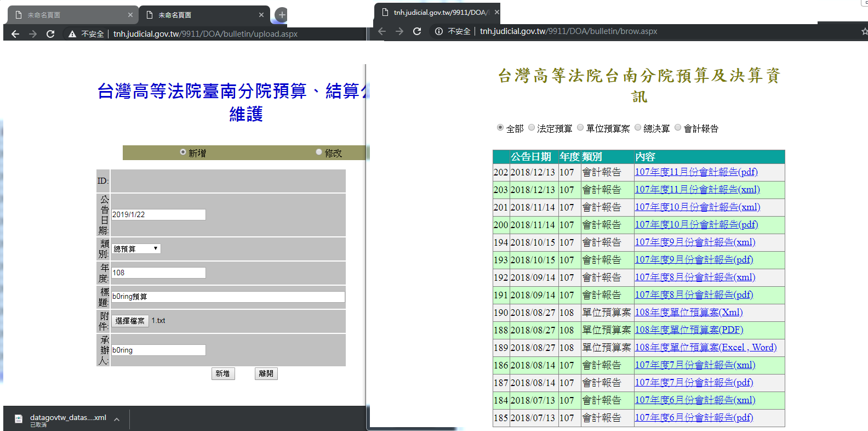Select the 新增 radio button
Viewport: 868px width, 431px height.
(183, 152)
